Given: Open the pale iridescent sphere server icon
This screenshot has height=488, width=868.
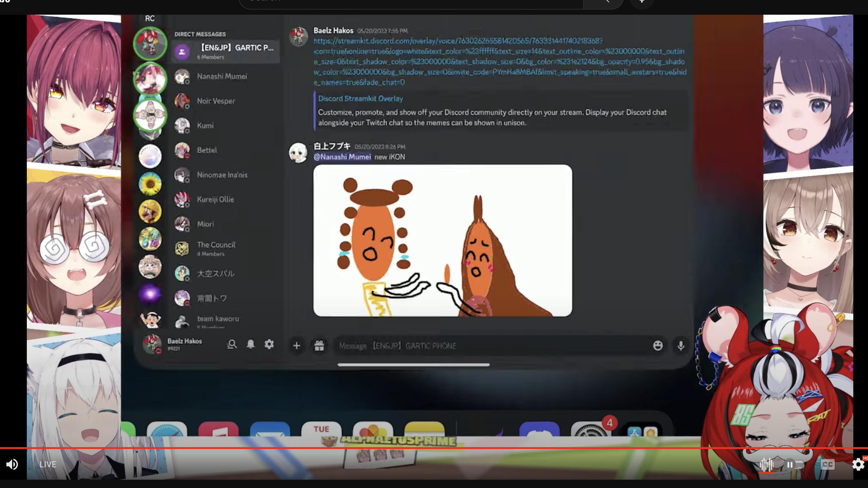Looking at the screenshot, I should click(x=150, y=156).
